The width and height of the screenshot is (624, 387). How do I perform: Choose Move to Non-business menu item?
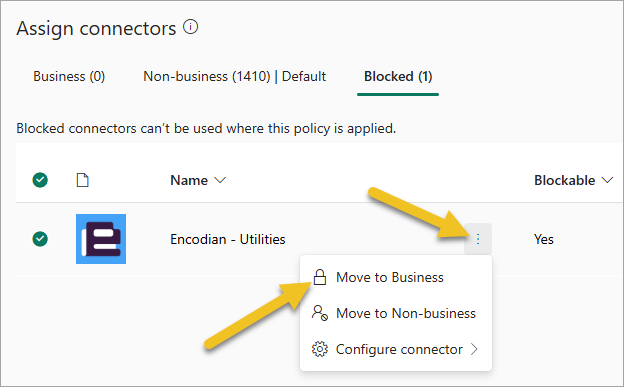click(x=396, y=313)
